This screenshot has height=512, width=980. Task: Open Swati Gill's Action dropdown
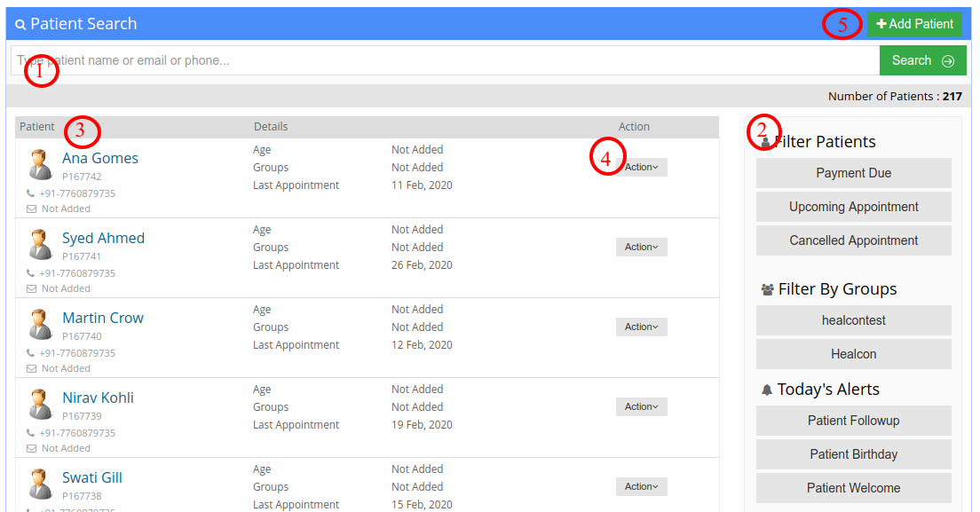[641, 486]
